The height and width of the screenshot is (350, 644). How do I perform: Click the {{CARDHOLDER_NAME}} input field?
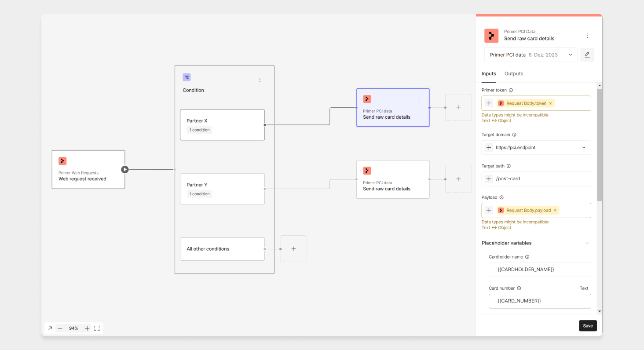(540, 270)
